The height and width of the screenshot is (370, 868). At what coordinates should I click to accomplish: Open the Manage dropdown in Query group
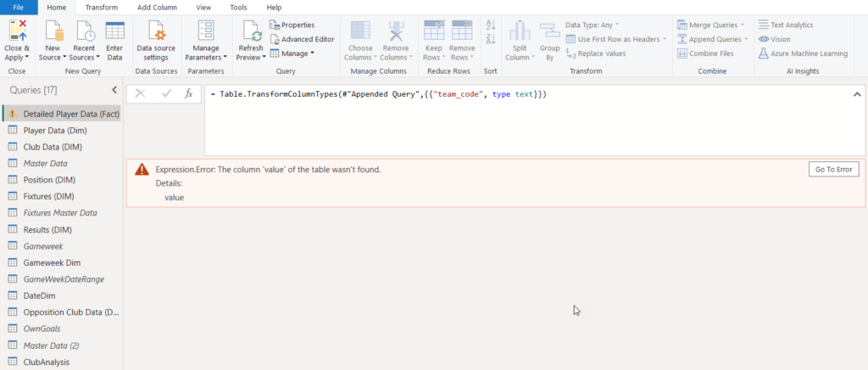click(x=292, y=53)
